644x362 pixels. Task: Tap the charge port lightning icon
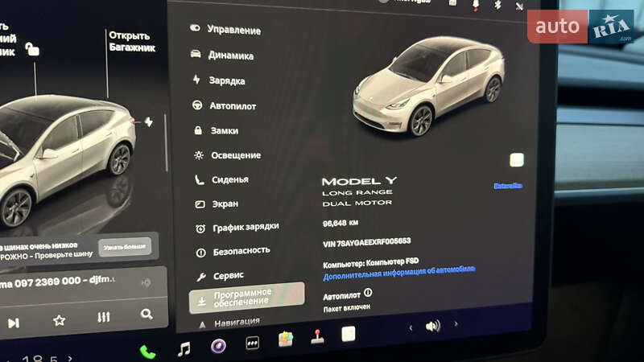click(149, 121)
